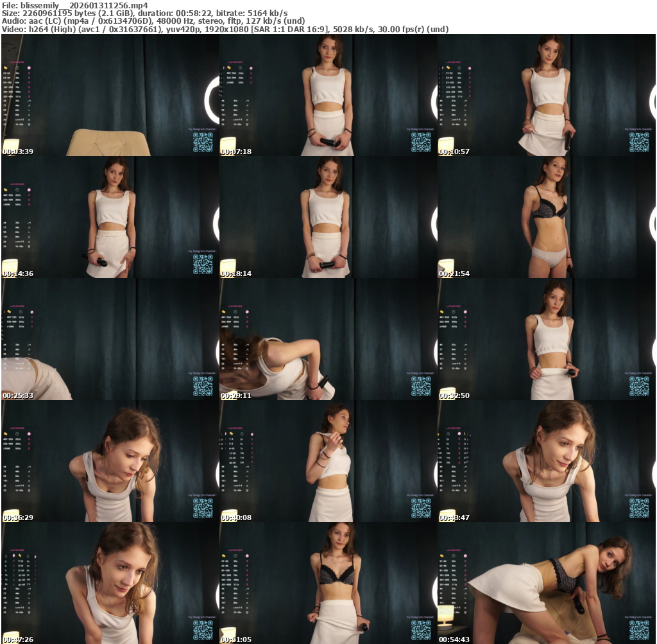Viewport: 657px width, 644px height.
Task: Click the QR code in the 00:03:39 frame
Action: 203,142
